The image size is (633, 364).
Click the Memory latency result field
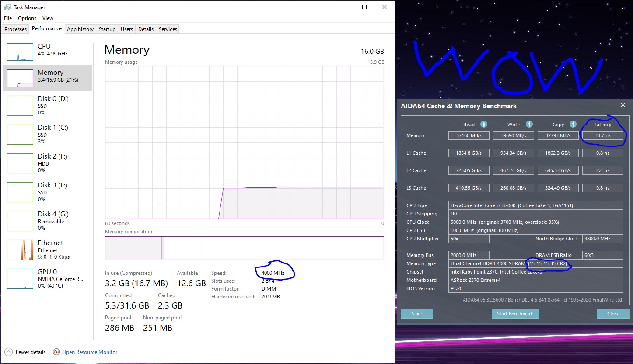(x=602, y=135)
